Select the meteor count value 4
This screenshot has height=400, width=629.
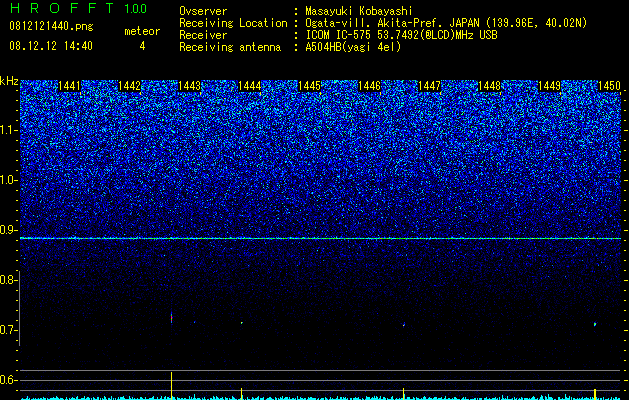(x=142, y=46)
